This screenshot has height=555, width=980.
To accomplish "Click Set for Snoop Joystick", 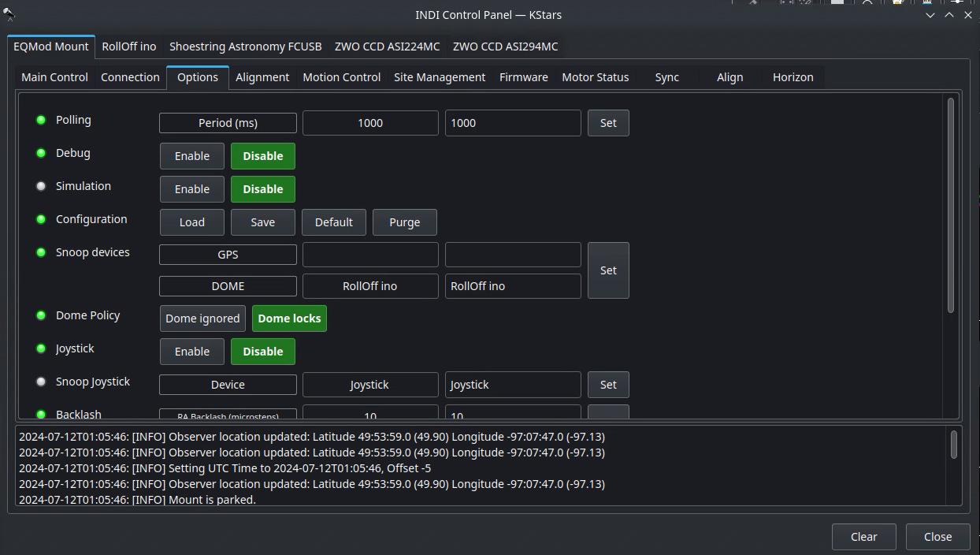I will tap(608, 385).
